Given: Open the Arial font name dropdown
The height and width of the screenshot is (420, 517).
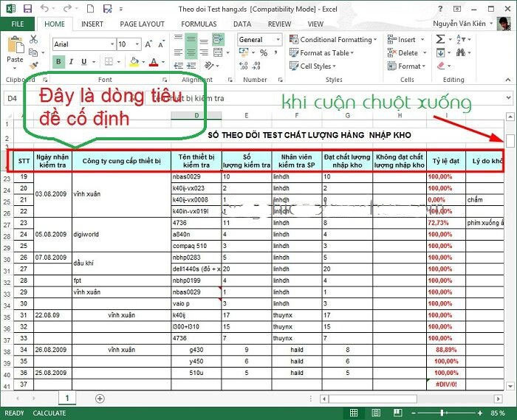Looking at the screenshot, I should point(112,44).
